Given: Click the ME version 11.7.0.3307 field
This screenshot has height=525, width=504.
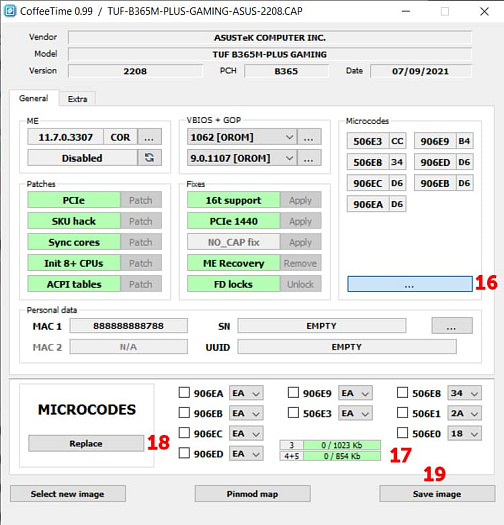Looking at the screenshot, I should [66, 137].
